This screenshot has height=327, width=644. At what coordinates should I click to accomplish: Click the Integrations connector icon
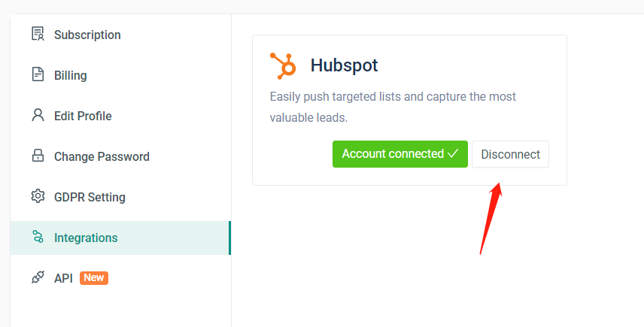(38, 238)
